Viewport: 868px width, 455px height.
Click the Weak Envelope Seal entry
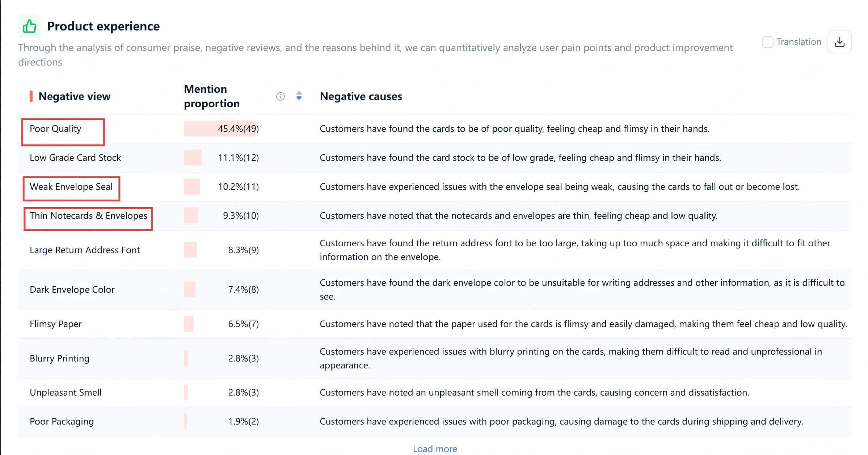pyautogui.click(x=71, y=187)
